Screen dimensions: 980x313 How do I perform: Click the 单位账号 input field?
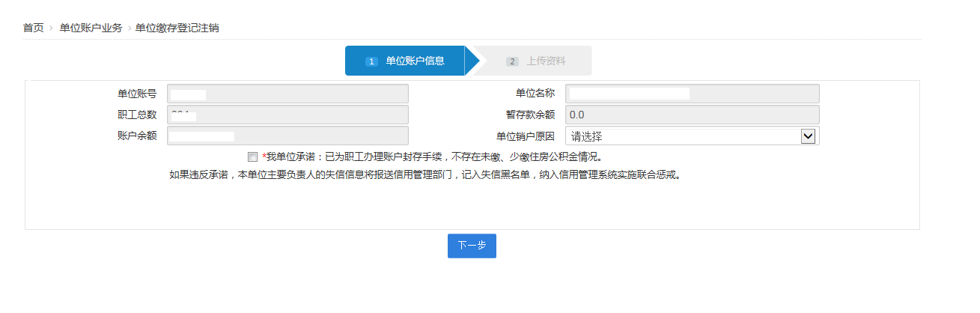[x=287, y=94]
